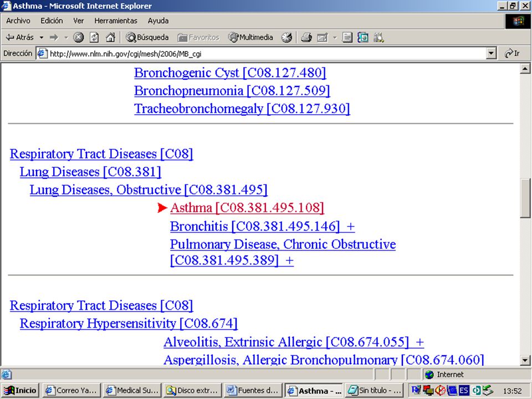Click the last toolbar icon after Discuss
The width and height of the screenshot is (532, 399).
point(378,37)
